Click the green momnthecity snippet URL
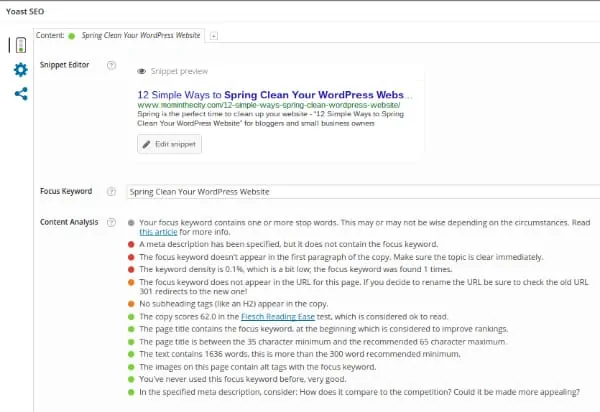This screenshot has width=600, height=412. point(269,105)
